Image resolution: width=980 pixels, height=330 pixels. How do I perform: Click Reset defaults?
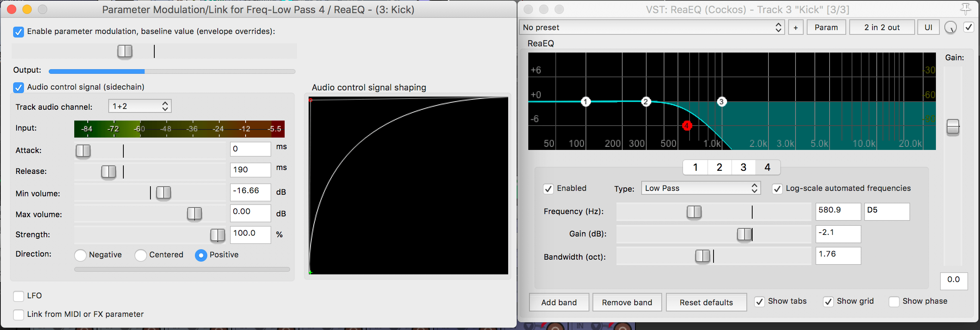[706, 302]
